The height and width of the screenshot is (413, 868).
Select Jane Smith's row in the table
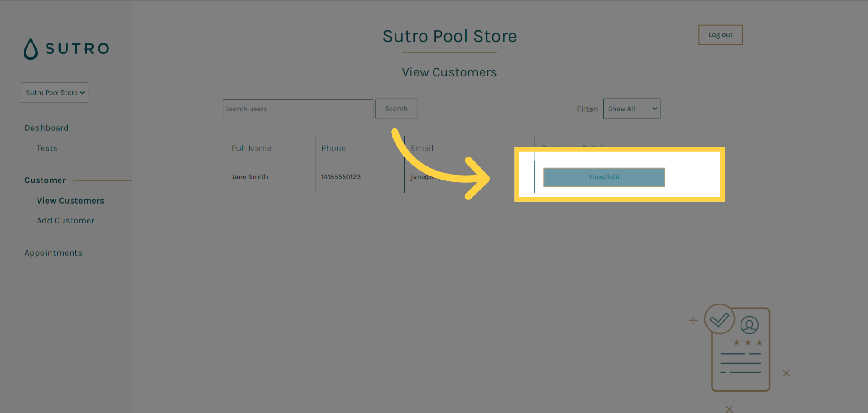(x=250, y=176)
